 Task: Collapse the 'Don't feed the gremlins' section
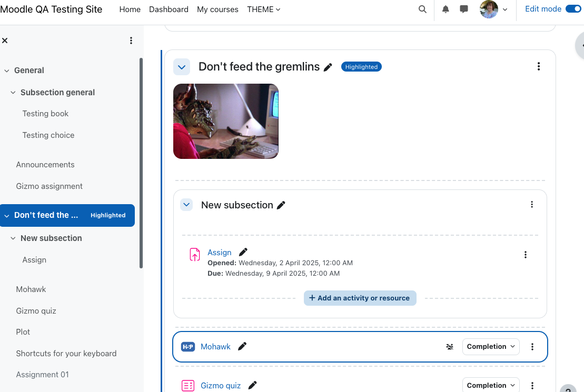tap(182, 67)
